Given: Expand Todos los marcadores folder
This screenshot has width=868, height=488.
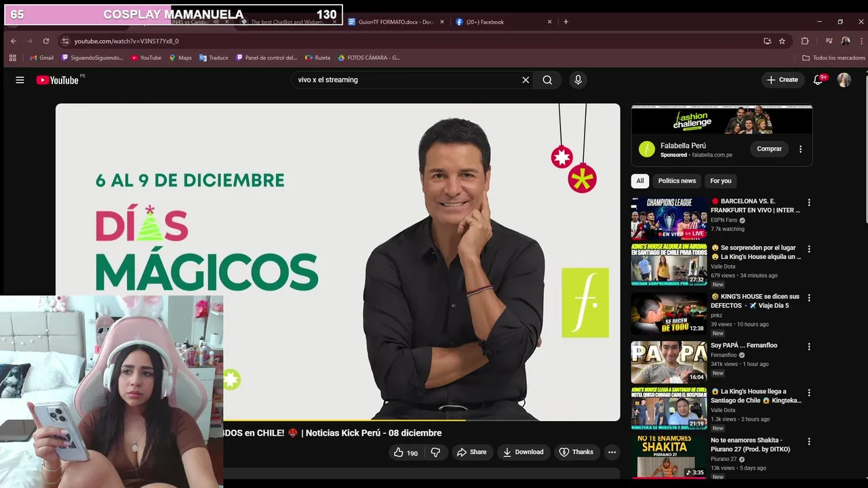Looking at the screenshot, I should point(833,58).
